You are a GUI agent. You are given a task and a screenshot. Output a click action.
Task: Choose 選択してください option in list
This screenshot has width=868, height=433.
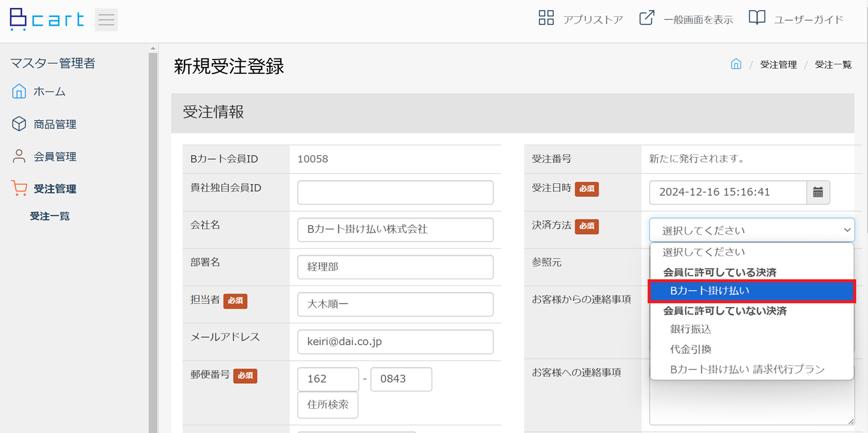pos(752,252)
